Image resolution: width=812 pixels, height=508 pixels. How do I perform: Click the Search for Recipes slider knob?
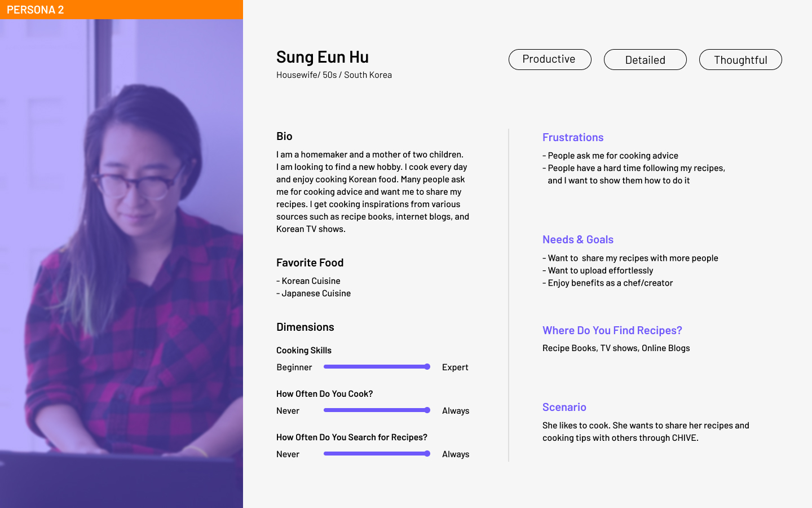427,454
